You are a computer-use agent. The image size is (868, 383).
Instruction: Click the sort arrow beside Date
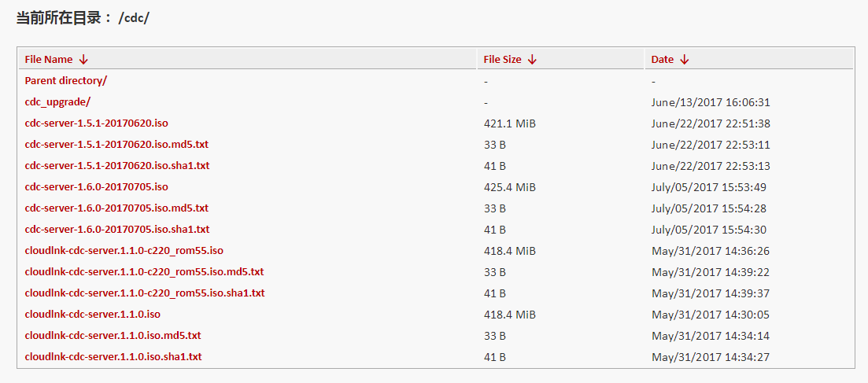tap(685, 60)
